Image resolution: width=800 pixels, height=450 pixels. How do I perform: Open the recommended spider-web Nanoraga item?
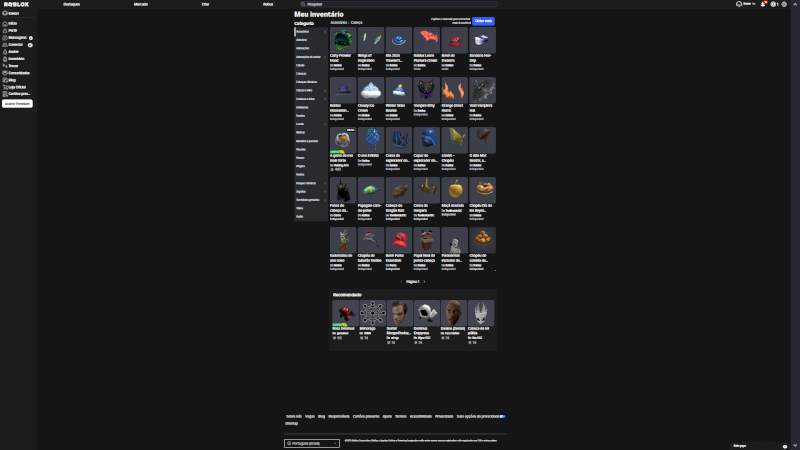click(x=372, y=313)
